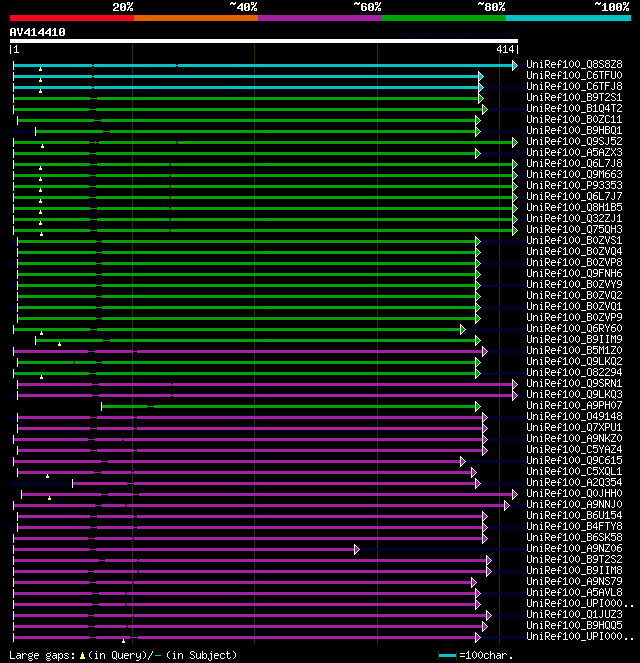Click the cyan alignment bar of the C6TFJ8 row
The height and width of the screenshot is (663, 640).
[x=246, y=88]
